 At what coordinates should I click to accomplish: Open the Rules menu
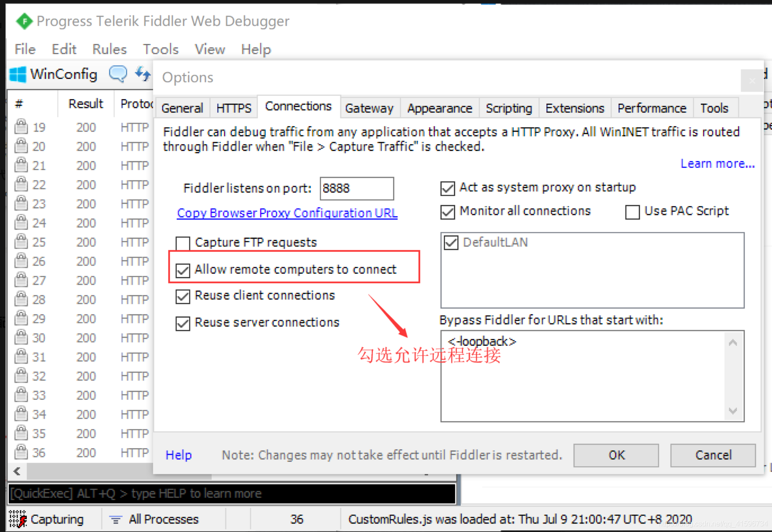tap(110, 49)
